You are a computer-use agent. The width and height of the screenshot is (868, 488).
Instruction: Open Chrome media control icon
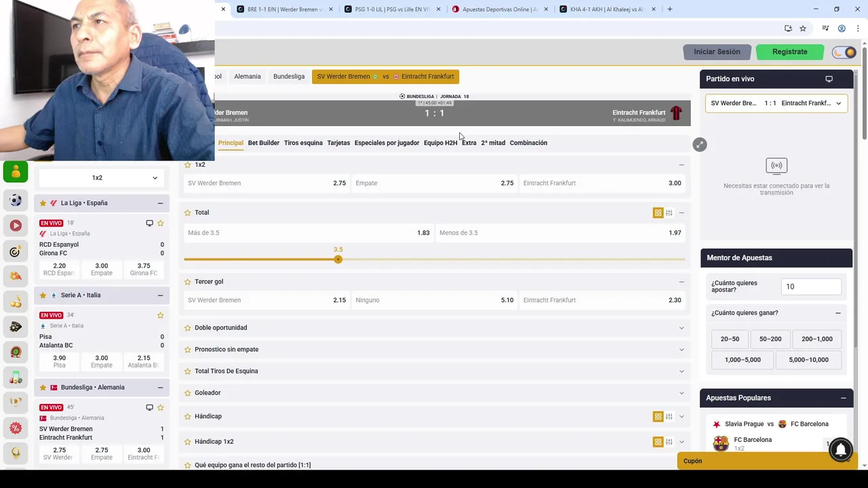(825, 28)
